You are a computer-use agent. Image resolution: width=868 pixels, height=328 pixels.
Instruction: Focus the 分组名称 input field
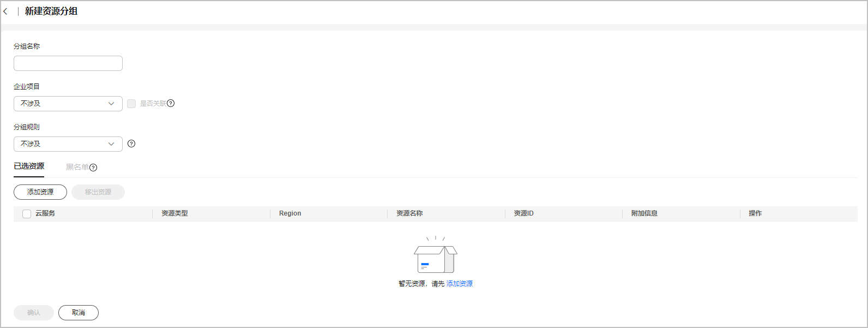pos(68,63)
